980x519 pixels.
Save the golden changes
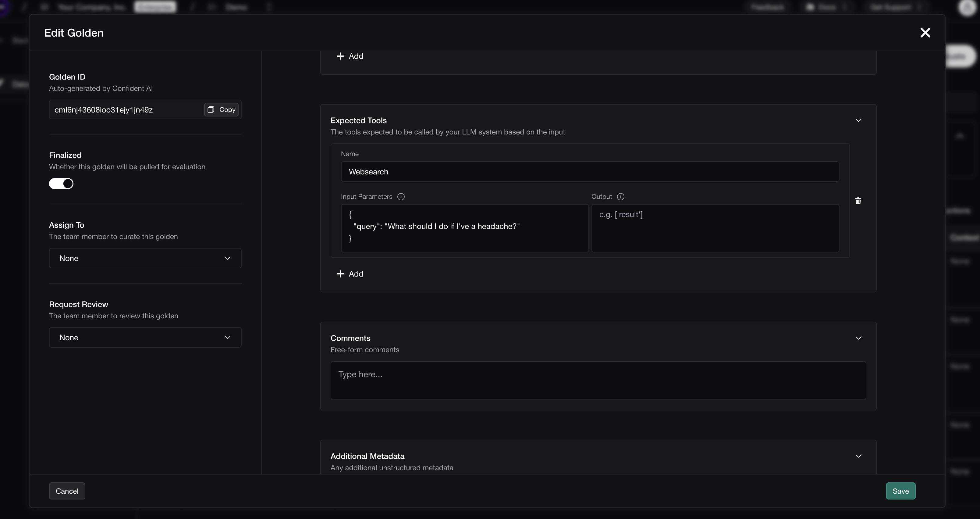[900, 491]
